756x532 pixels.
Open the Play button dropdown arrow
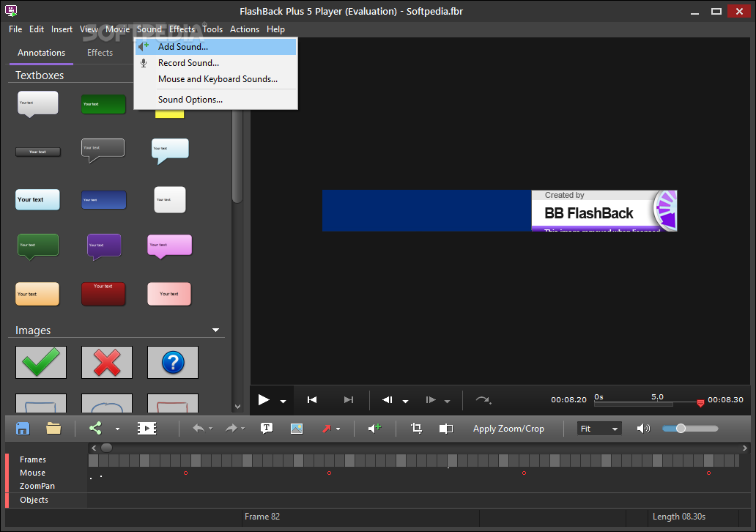point(283,402)
